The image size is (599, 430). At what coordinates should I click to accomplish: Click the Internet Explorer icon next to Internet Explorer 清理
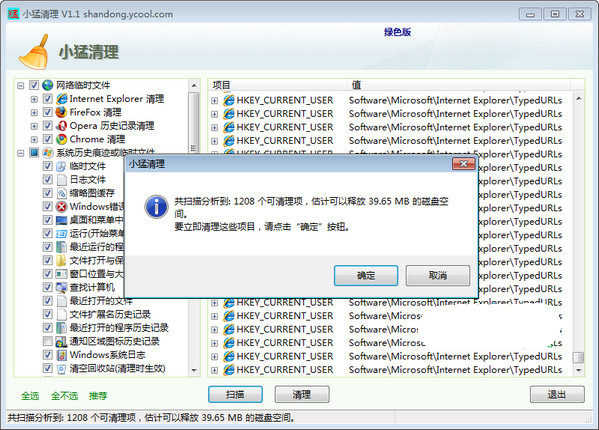point(62,99)
